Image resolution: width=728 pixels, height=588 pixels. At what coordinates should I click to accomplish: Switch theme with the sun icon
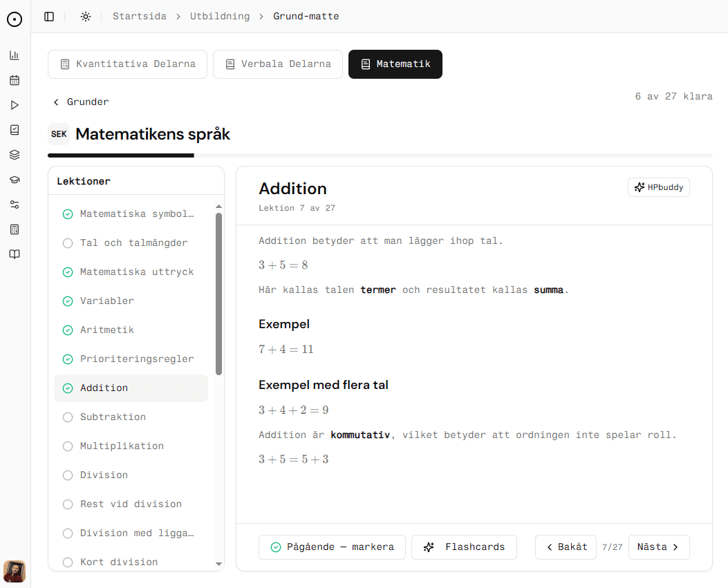[x=86, y=17]
